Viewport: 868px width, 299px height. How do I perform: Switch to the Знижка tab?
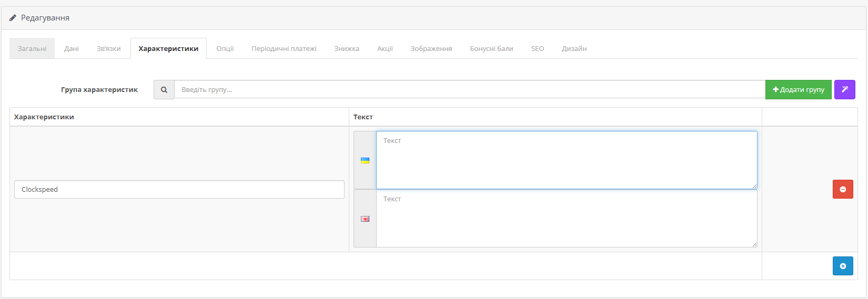347,48
